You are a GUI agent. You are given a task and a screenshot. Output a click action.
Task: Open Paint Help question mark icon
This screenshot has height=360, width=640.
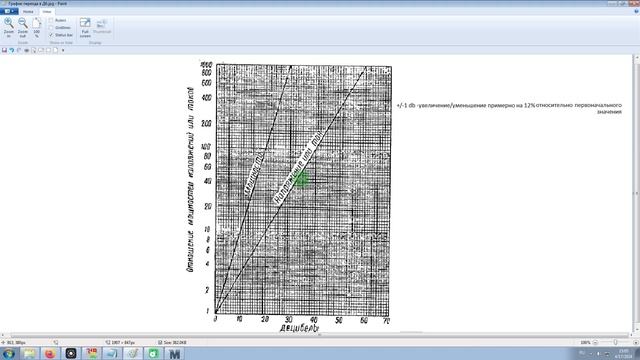point(636,11)
